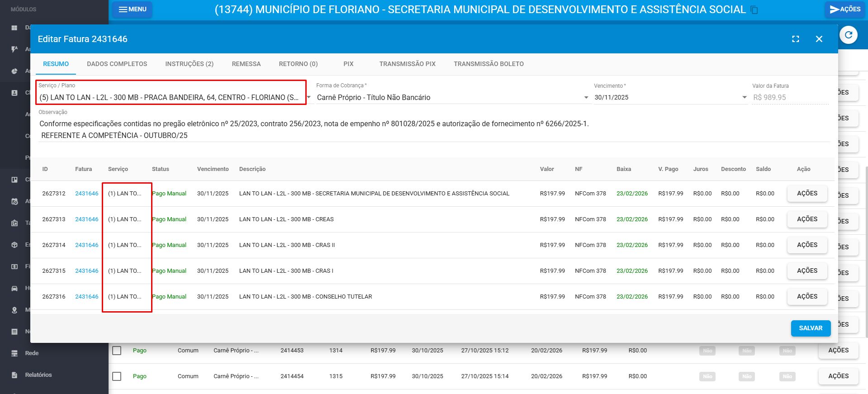868x394 pixels.
Task: Click the dollar bill sidebar icon
Action: pyautogui.click(x=14, y=266)
